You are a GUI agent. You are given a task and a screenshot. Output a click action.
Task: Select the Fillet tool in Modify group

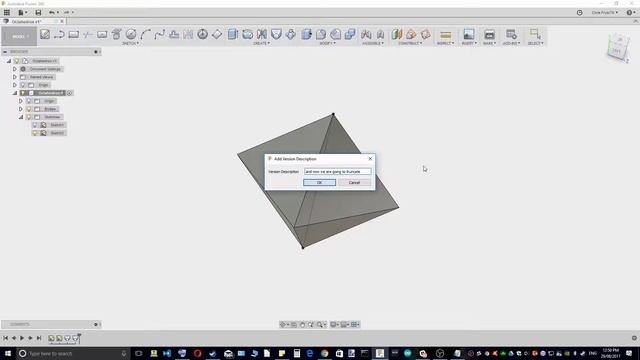point(321,34)
